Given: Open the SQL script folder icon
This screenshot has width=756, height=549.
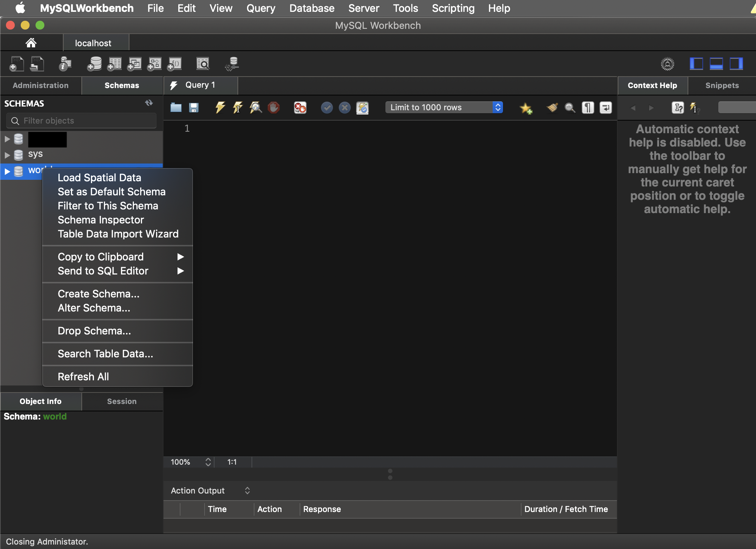Looking at the screenshot, I should (176, 108).
